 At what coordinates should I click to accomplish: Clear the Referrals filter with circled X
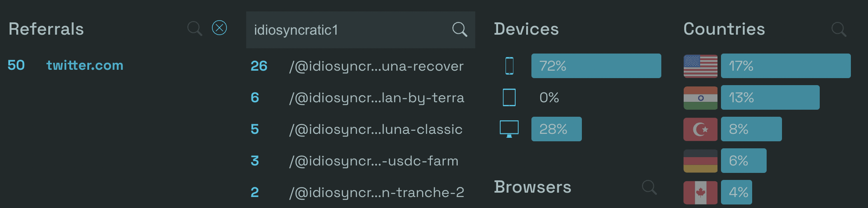[x=219, y=28]
